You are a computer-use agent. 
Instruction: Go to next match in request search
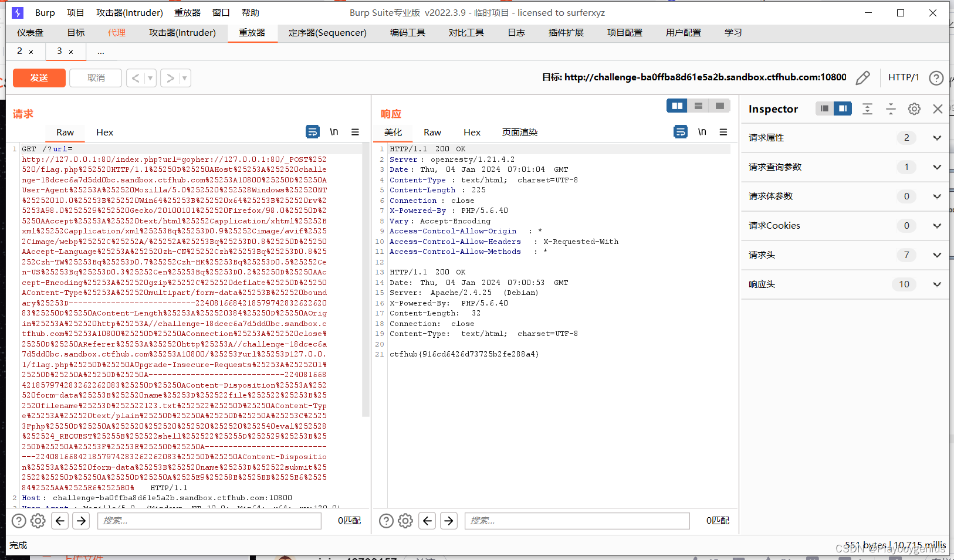click(x=81, y=521)
